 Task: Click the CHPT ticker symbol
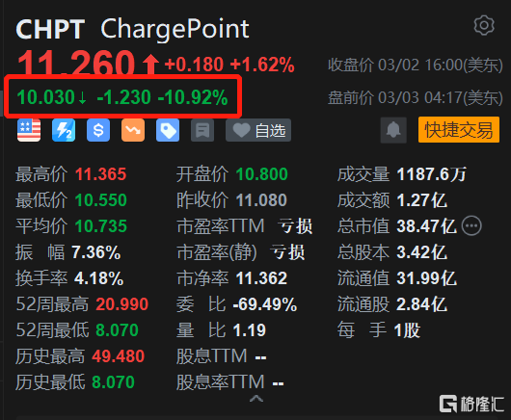coord(50,29)
